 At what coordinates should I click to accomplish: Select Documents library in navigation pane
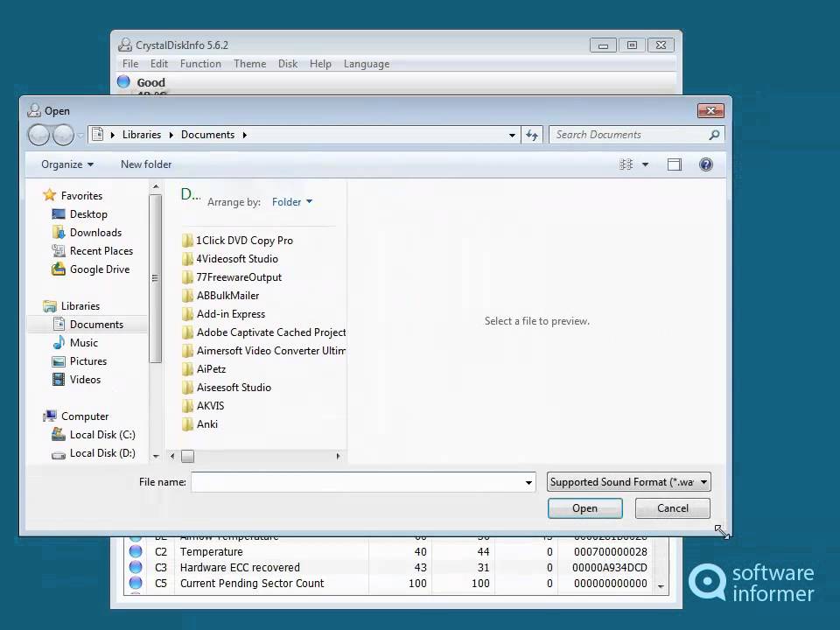tap(87, 325)
